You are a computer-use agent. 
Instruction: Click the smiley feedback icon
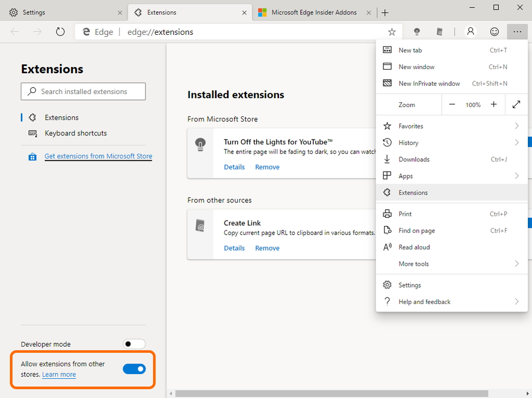click(495, 32)
